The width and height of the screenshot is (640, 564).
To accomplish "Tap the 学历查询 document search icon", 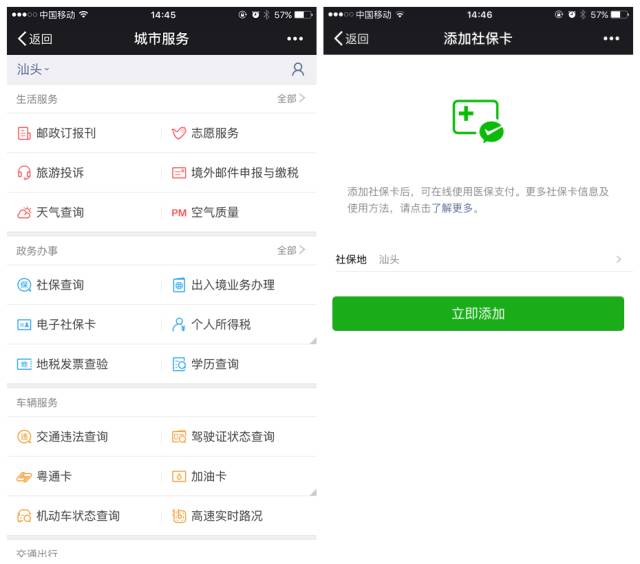I will click(x=179, y=364).
